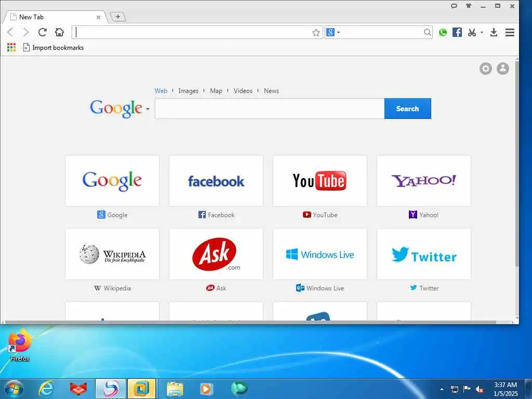Select the Web search category
The width and height of the screenshot is (532, 399).
161,91
